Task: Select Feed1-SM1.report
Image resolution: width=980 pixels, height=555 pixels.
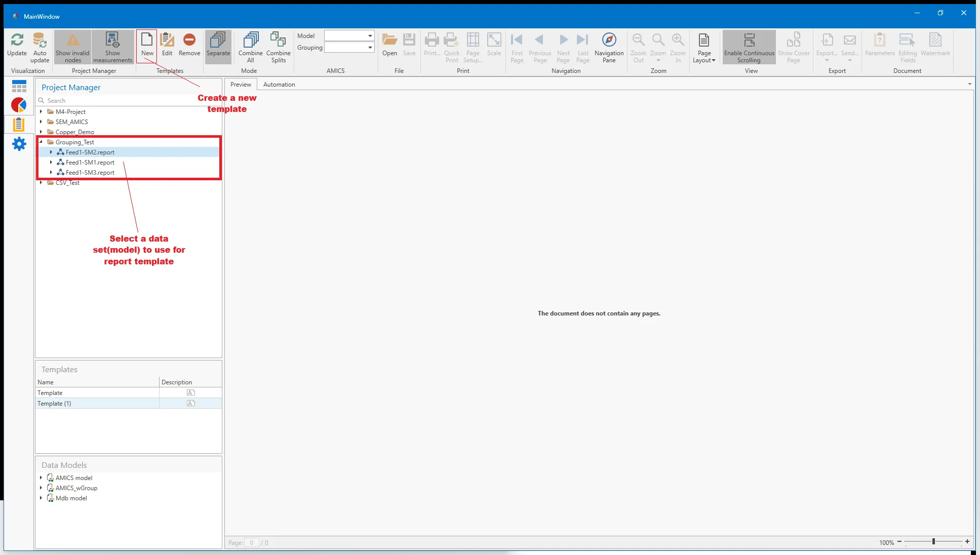Action: pos(90,162)
